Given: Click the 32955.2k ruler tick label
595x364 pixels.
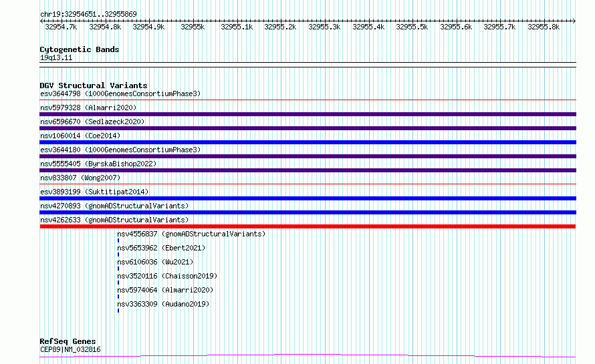Looking at the screenshot, I should [280, 27].
